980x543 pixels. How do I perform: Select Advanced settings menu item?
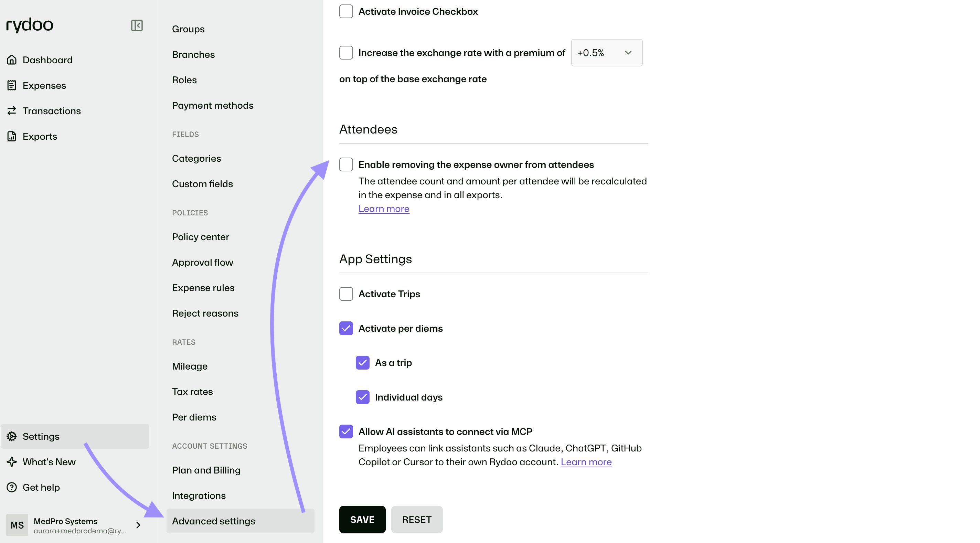[241, 521]
